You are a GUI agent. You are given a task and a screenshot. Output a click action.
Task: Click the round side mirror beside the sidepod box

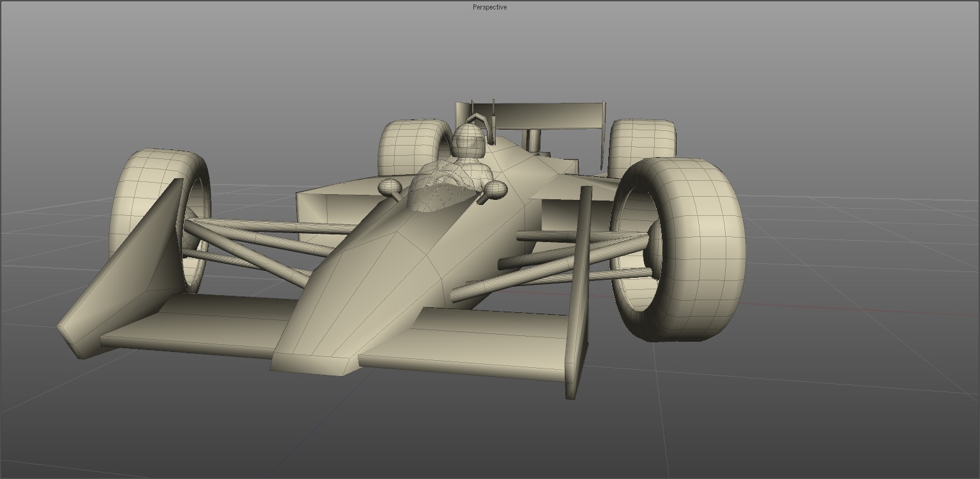[x=390, y=187]
